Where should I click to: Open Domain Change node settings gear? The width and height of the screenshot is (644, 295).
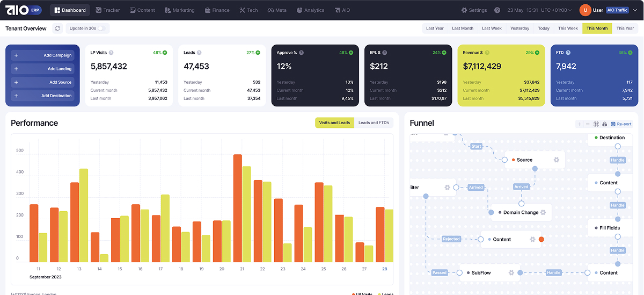543,212
